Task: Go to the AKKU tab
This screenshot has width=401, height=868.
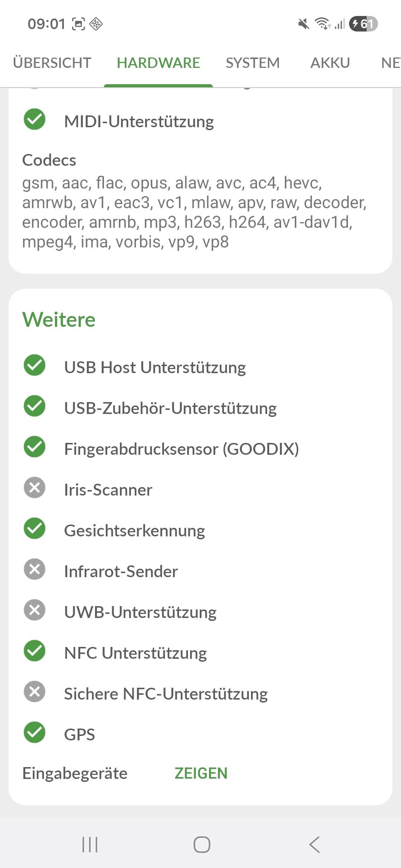Action: tap(330, 63)
